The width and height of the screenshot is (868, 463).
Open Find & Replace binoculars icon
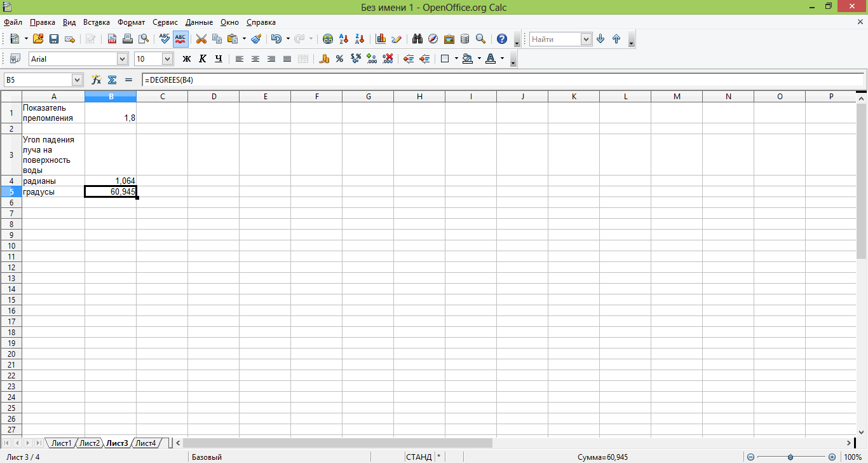tap(417, 39)
